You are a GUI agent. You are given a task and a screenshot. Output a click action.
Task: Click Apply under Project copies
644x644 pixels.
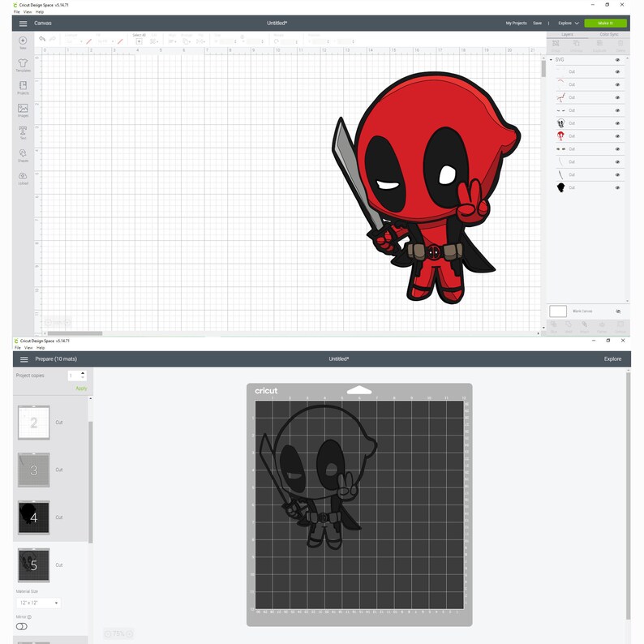pos(81,389)
